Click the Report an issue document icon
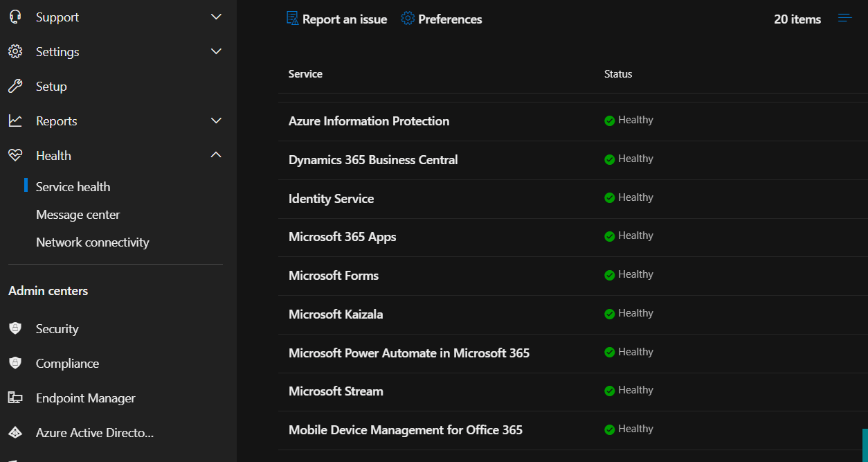868x462 pixels. (x=293, y=19)
